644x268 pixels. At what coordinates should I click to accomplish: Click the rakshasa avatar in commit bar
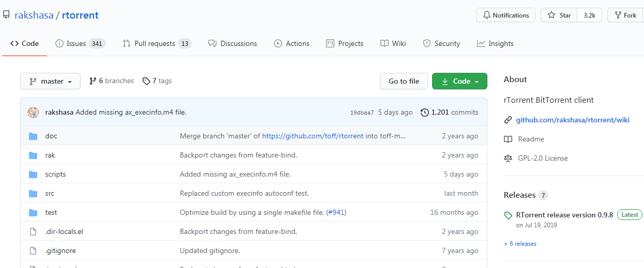(x=33, y=112)
